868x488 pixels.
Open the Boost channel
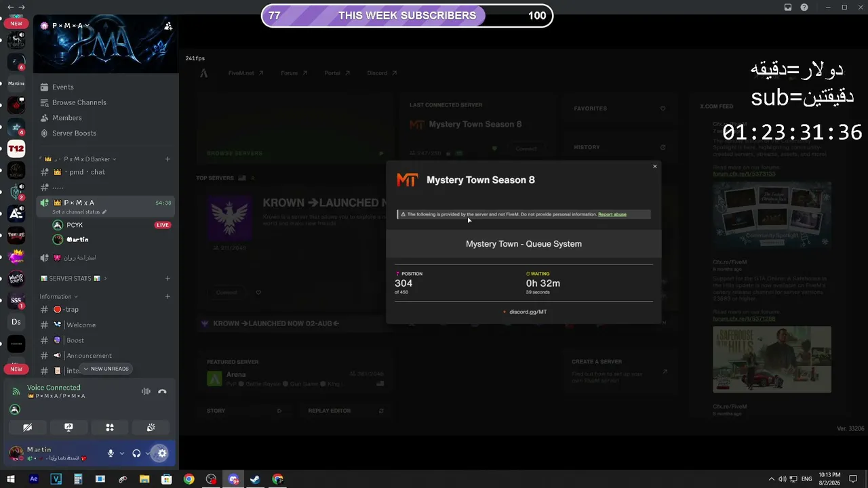(x=106, y=340)
